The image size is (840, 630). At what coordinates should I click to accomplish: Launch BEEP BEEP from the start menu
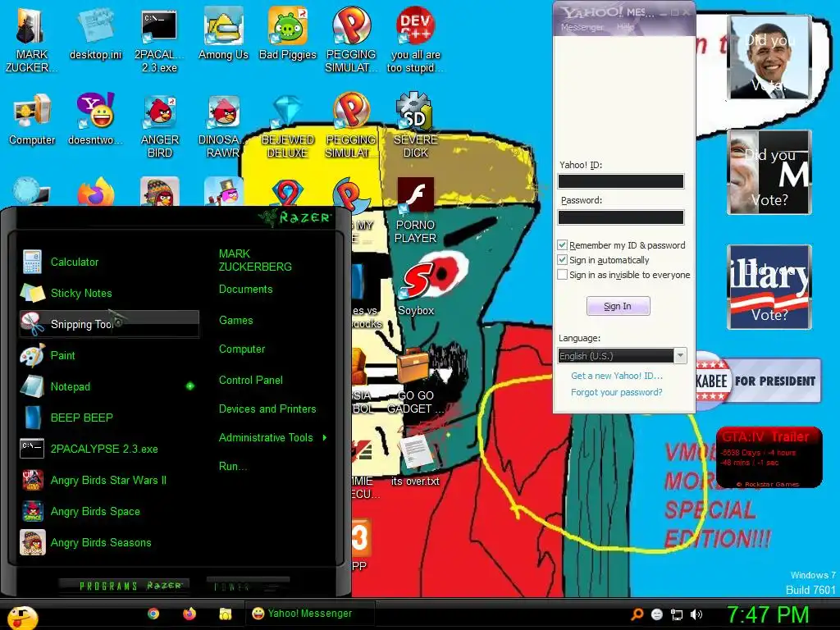click(109, 418)
